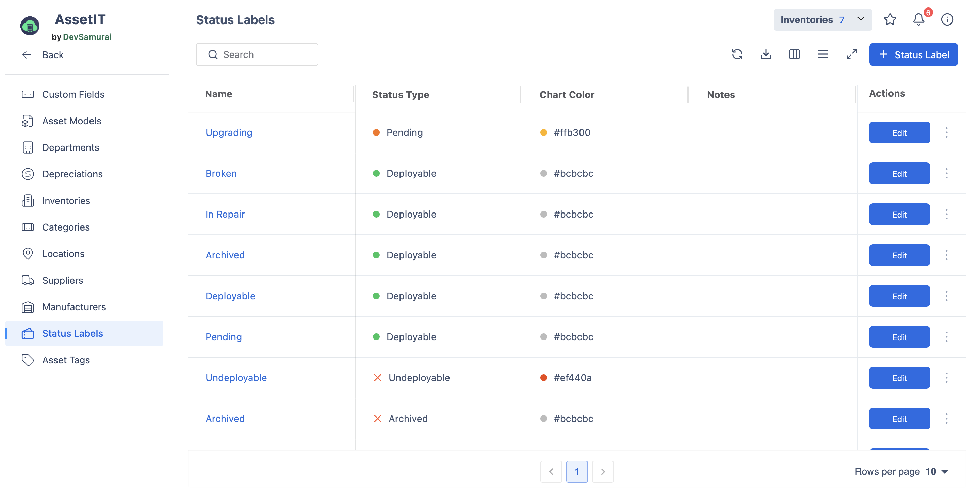
Task: Click the Status Labels sidebar icon
Action: [28, 333]
